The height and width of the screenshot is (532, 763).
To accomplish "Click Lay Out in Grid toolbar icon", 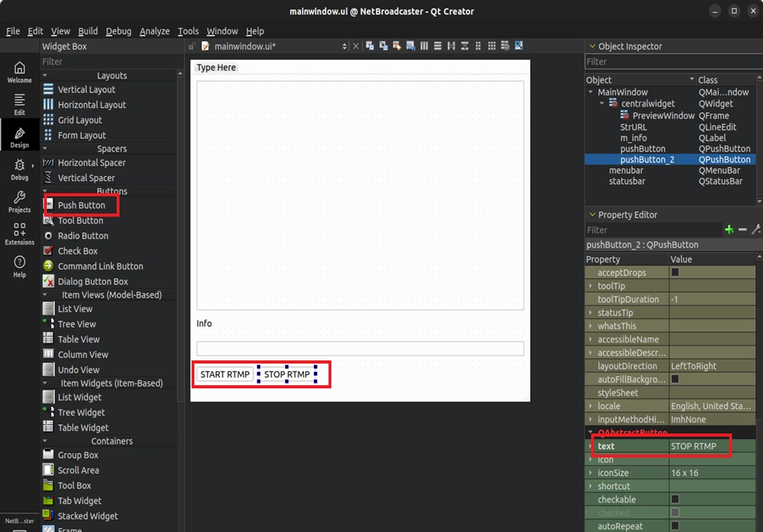I will point(492,46).
